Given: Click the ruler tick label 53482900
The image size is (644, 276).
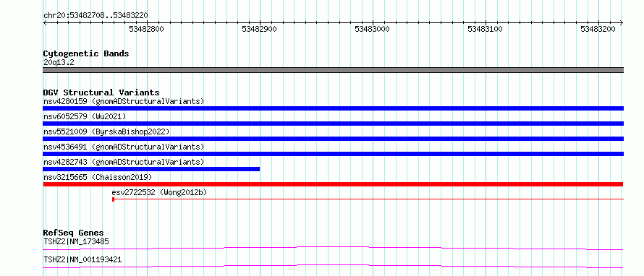Looking at the screenshot, I should pos(260,29).
